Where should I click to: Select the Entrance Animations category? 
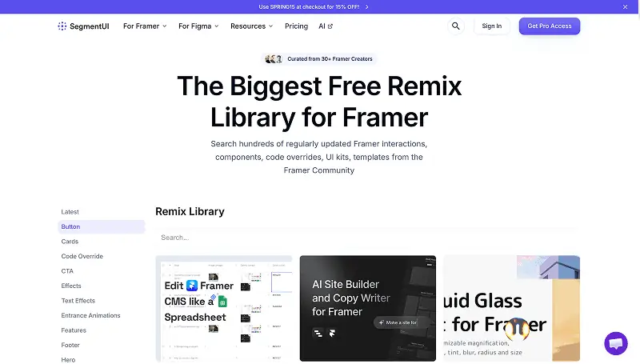click(102, 315)
